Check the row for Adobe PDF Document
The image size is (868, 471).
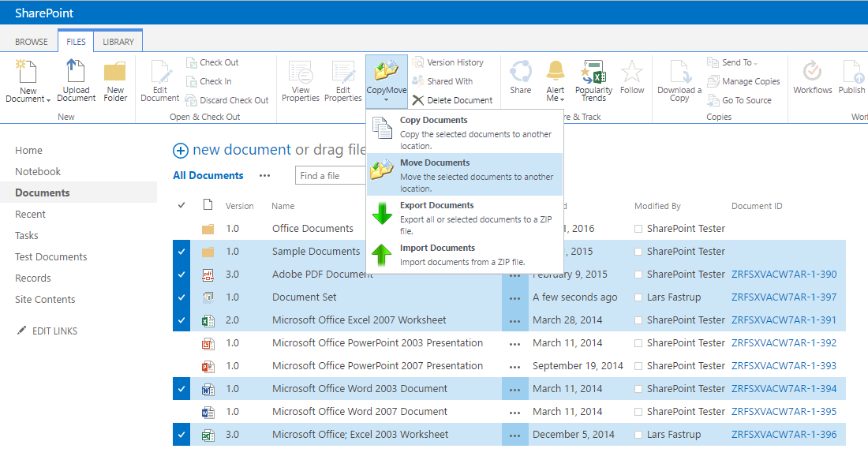181,274
